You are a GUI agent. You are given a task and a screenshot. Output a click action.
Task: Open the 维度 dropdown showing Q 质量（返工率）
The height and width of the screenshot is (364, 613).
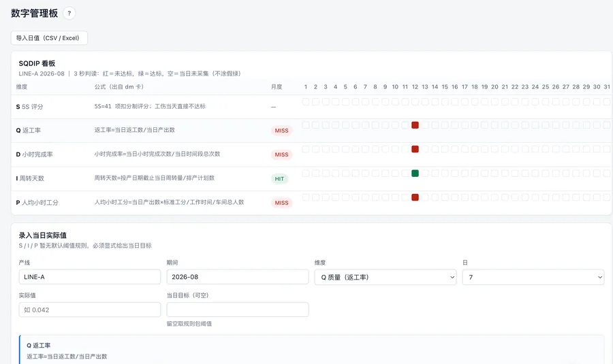tap(386, 277)
